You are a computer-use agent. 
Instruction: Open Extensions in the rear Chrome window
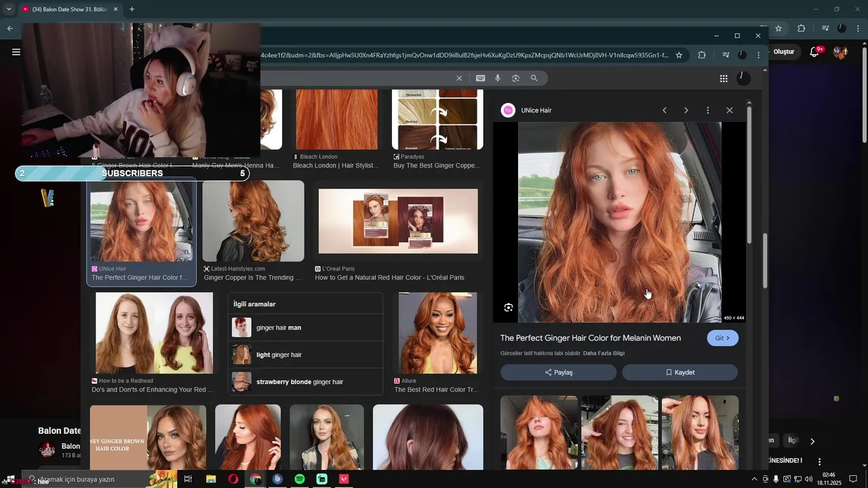(801, 28)
